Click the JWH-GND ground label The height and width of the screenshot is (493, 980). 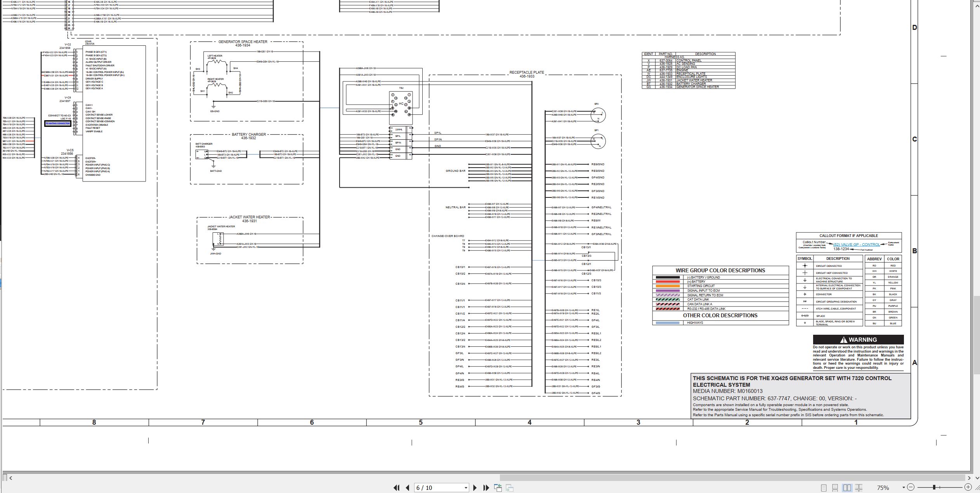point(215,254)
